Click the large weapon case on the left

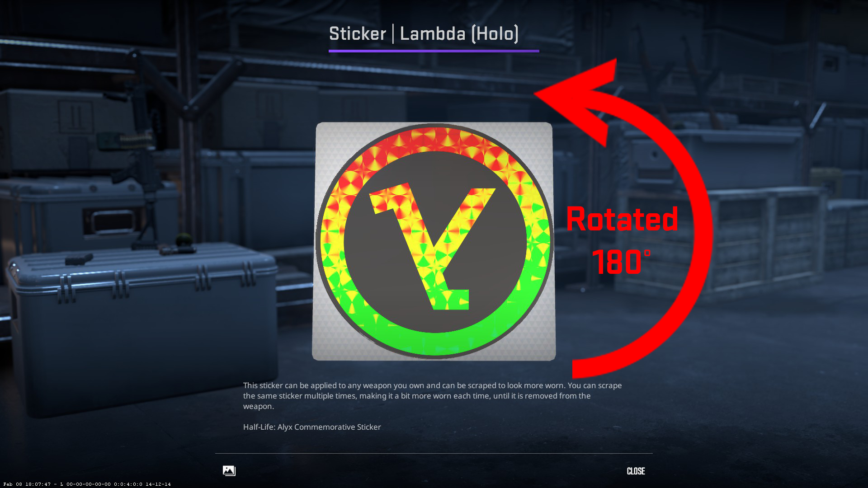click(x=140, y=325)
